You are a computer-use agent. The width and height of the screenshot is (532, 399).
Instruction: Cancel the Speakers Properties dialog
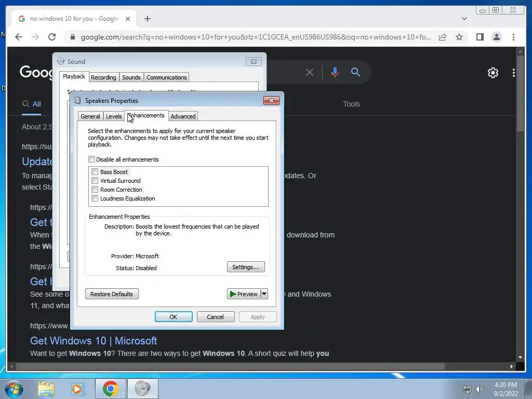point(216,317)
